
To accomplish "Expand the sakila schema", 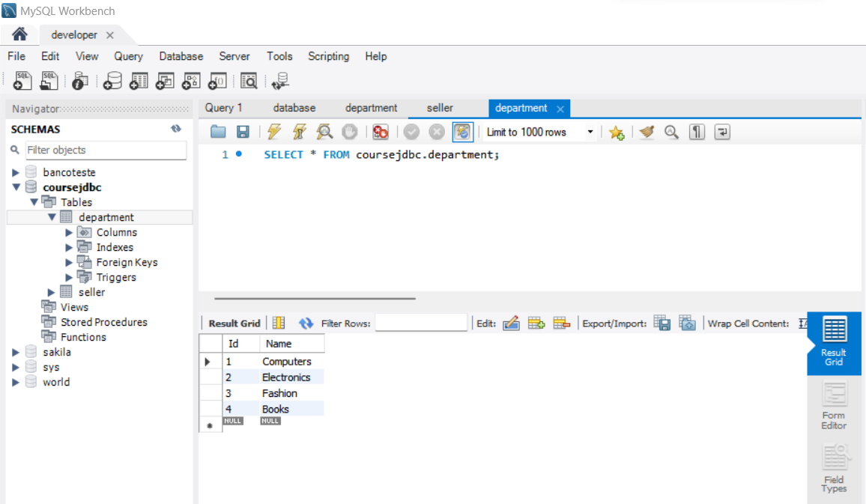I will point(16,351).
